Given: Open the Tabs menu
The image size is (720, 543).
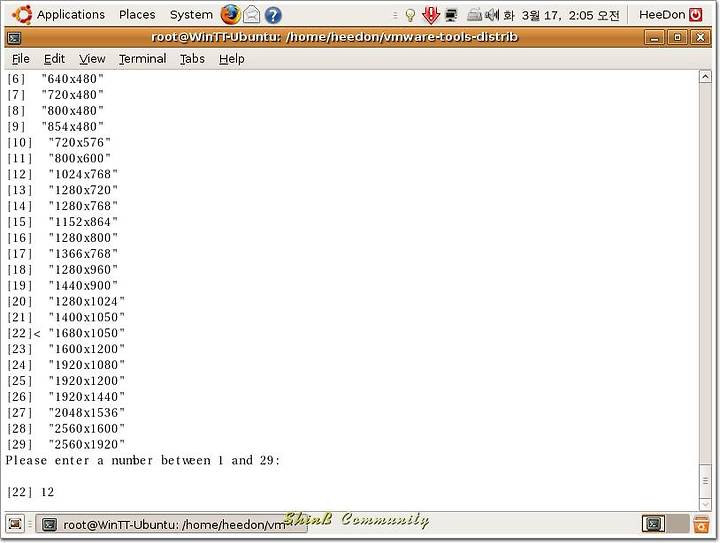Looking at the screenshot, I should tap(192, 59).
